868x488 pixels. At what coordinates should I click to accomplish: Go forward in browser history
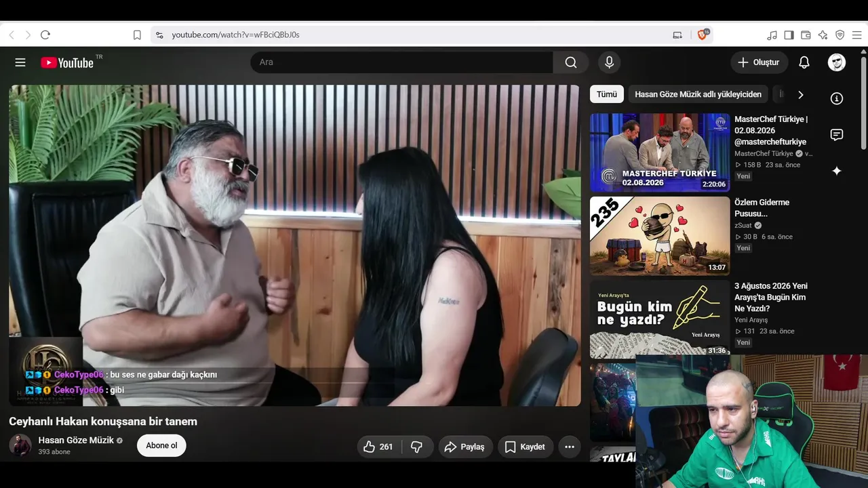[28, 35]
